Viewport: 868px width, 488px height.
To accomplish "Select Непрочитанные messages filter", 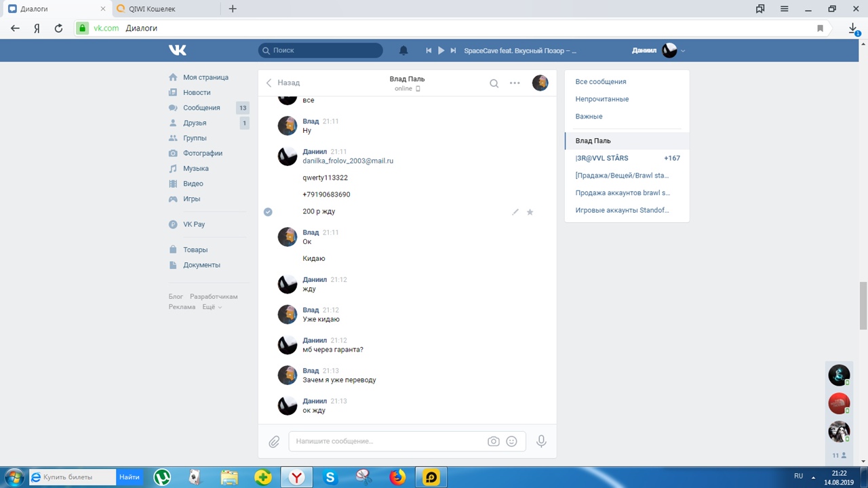I will point(601,99).
